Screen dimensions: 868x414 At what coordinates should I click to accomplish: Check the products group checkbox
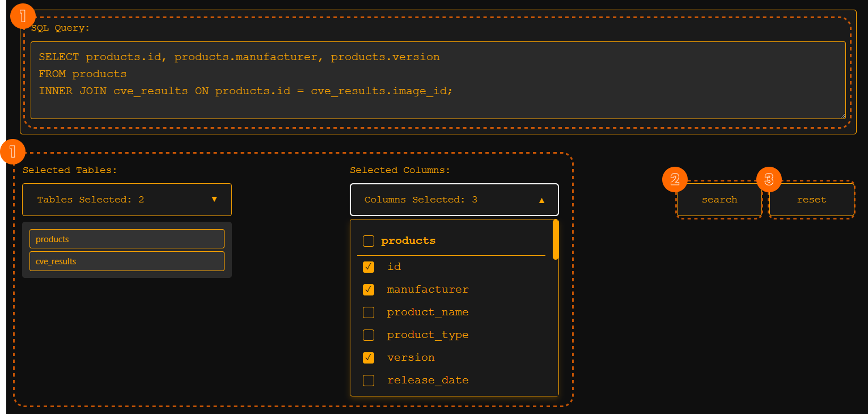coord(369,241)
